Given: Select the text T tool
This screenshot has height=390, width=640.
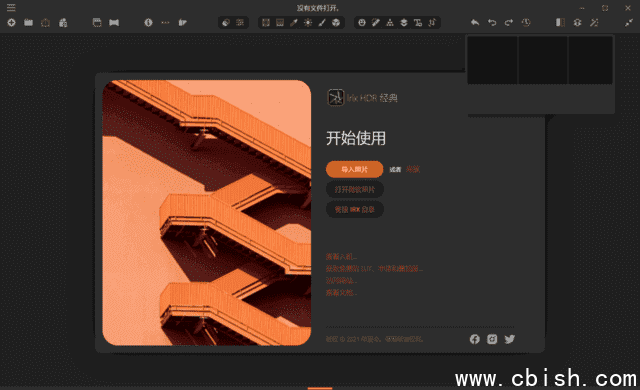Looking at the screenshot, I should 418,22.
